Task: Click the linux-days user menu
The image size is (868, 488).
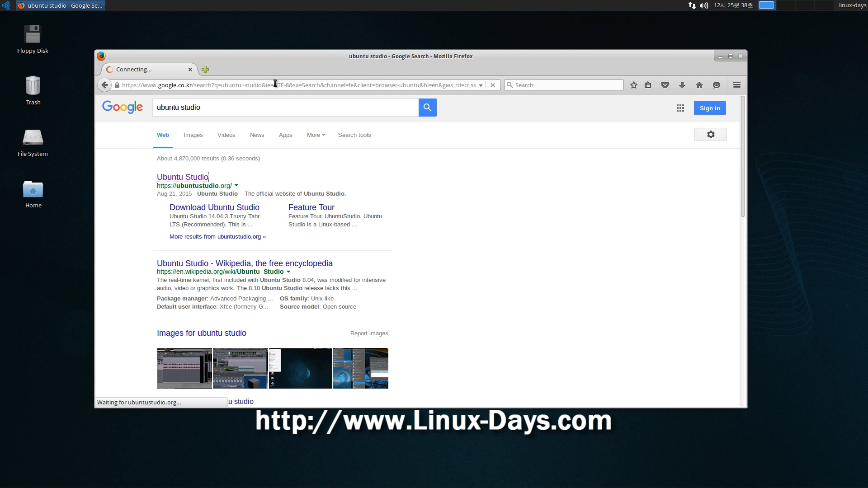Action: pos(852,5)
